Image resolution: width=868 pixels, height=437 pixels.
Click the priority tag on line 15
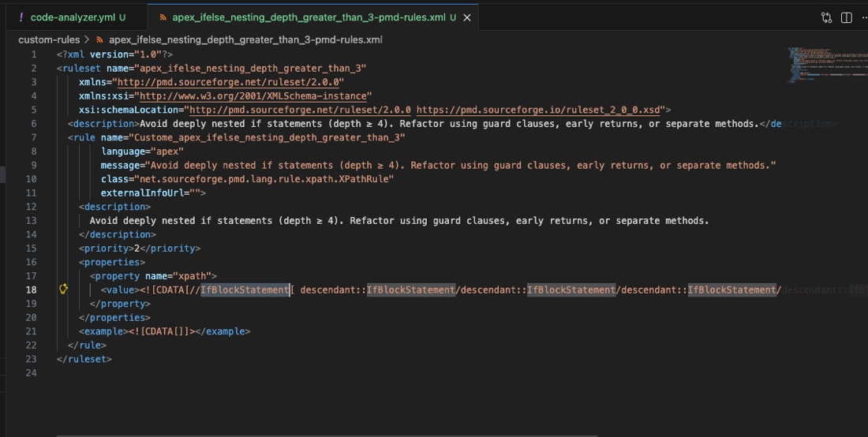(x=140, y=248)
